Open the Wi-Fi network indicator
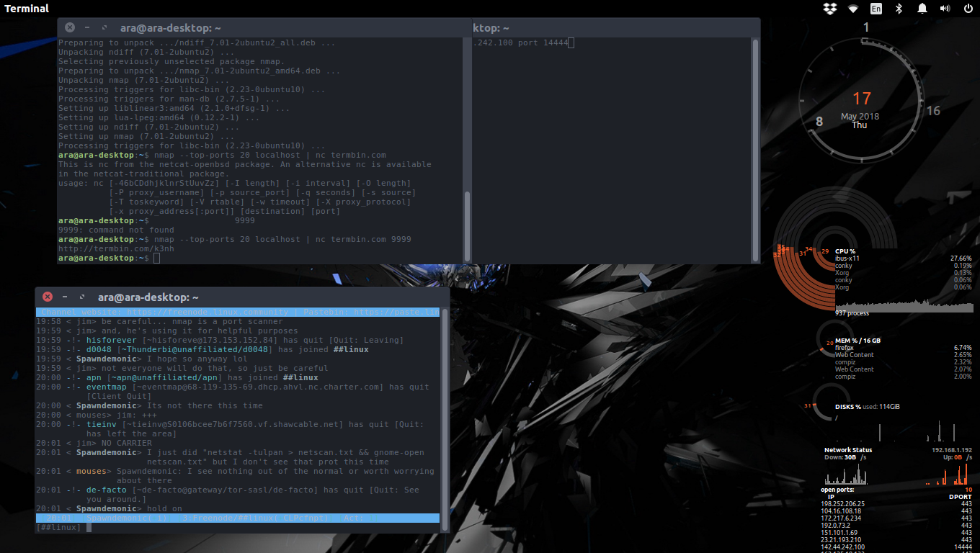 point(853,9)
